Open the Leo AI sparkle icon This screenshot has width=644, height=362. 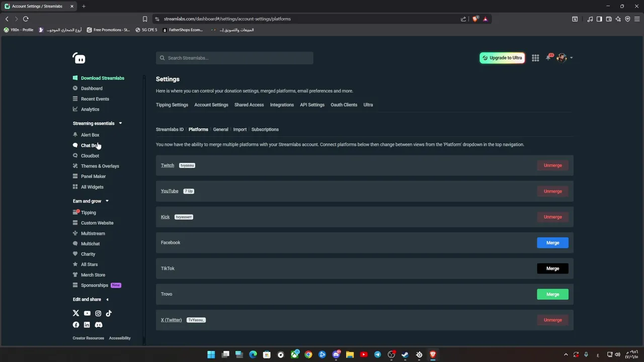point(618,19)
